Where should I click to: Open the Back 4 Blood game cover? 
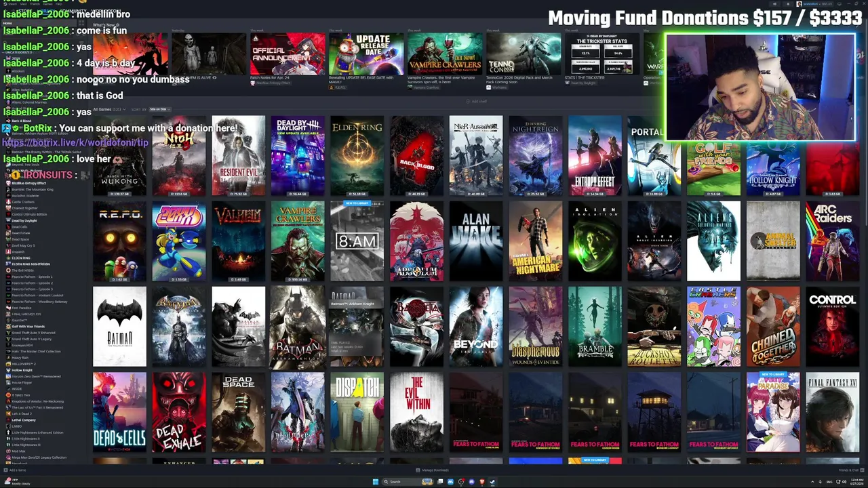click(x=416, y=156)
